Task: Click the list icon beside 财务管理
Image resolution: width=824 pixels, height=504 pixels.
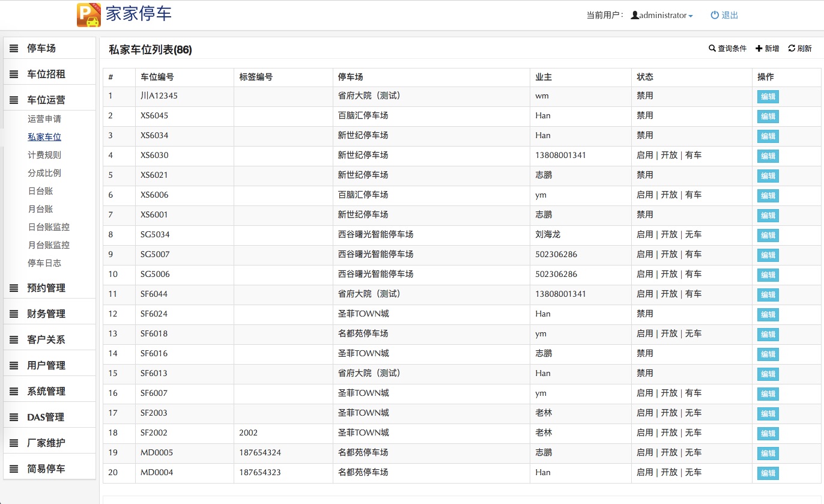Action: (x=14, y=314)
